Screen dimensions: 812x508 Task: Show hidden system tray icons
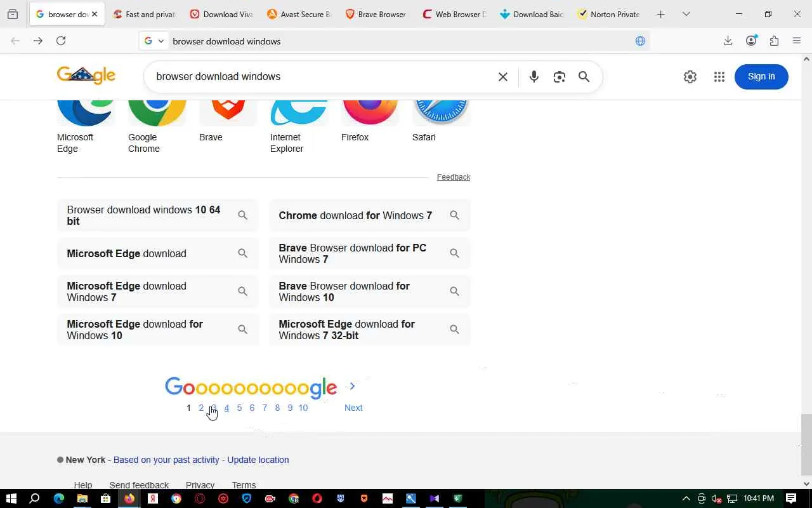(686, 498)
